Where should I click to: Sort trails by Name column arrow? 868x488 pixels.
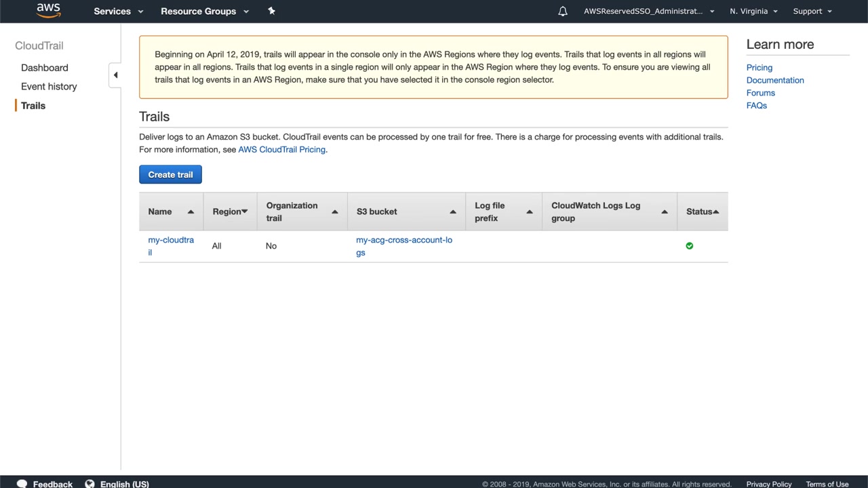pos(191,212)
